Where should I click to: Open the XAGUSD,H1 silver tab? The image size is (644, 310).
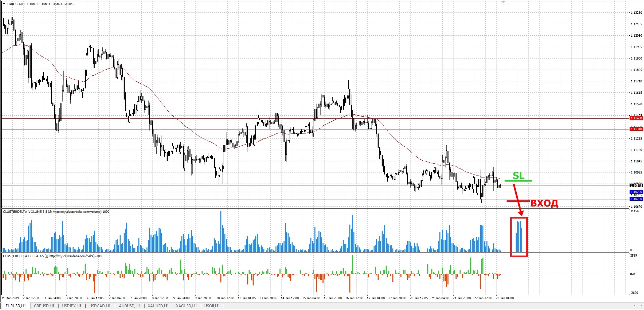pyautogui.click(x=186, y=306)
